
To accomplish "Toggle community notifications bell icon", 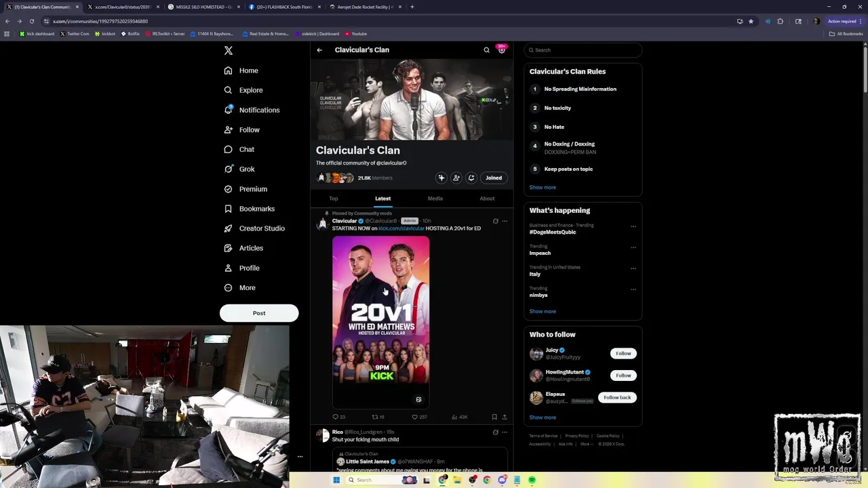I will coord(471,178).
